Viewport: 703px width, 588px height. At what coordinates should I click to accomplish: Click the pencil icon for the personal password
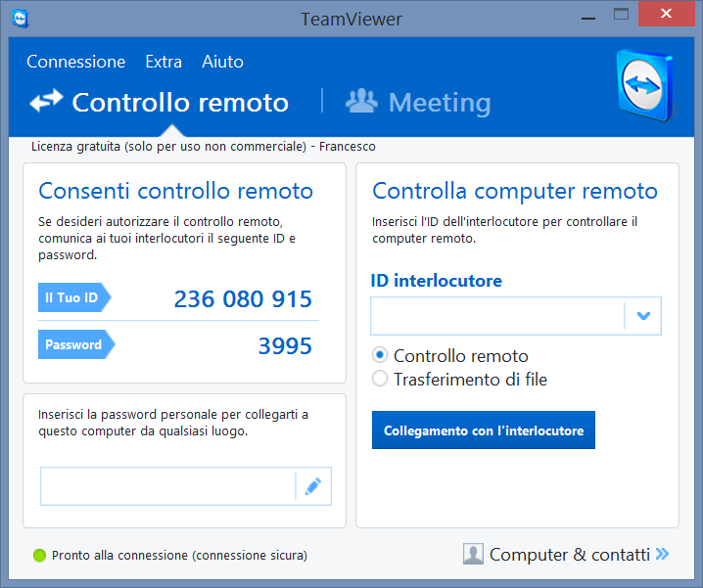tap(313, 486)
